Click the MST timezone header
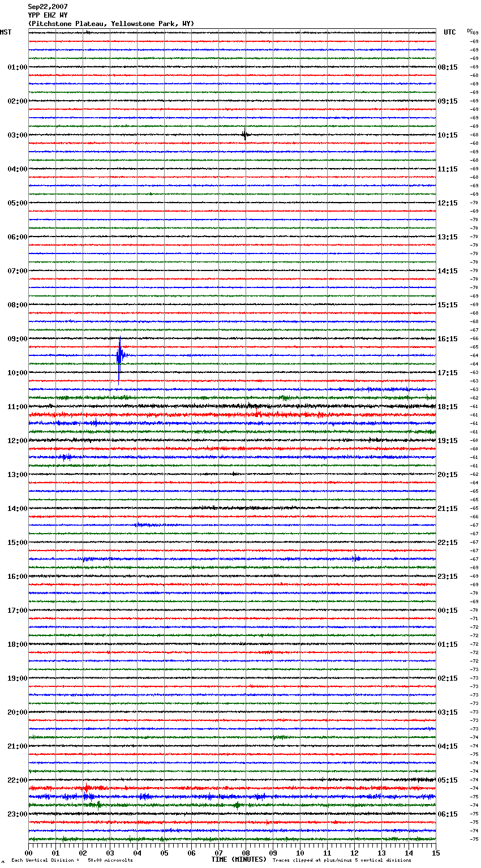 6,32
